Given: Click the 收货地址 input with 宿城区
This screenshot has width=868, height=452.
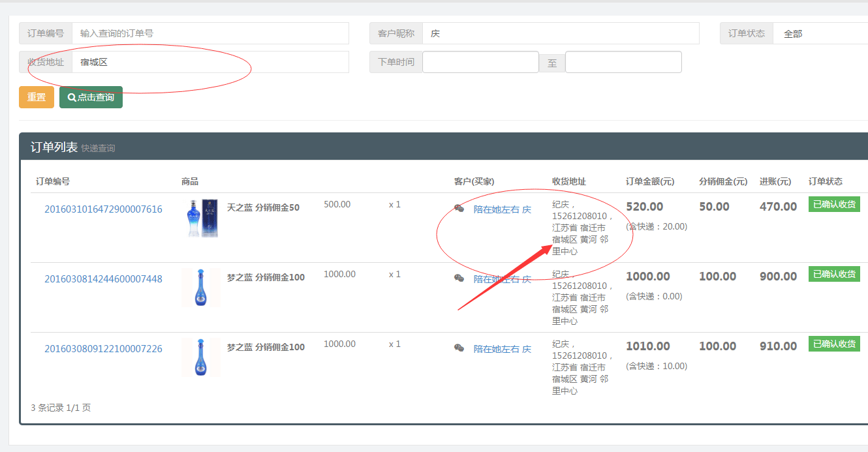Looking at the screenshot, I should click(210, 62).
